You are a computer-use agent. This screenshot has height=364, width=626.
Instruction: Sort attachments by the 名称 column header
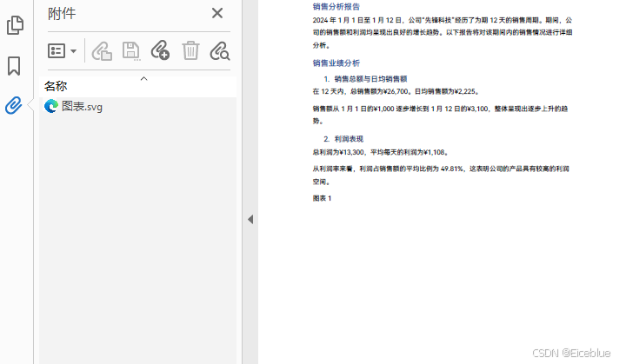[x=138, y=86]
